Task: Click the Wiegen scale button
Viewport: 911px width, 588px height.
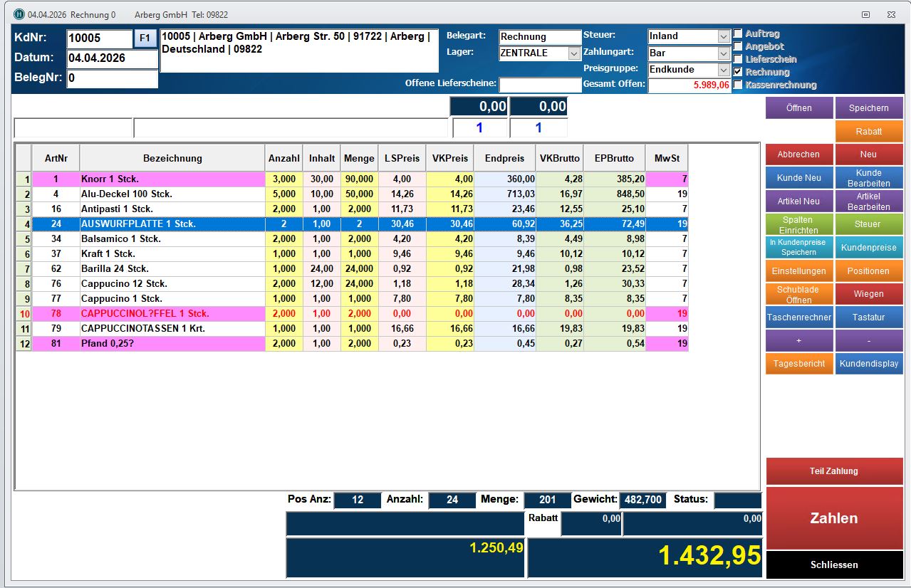Action: (868, 294)
